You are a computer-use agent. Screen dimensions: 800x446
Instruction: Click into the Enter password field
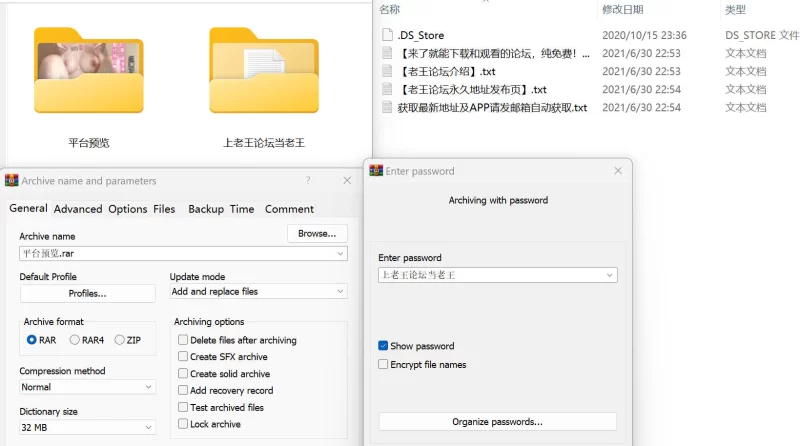(x=497, y=275)
